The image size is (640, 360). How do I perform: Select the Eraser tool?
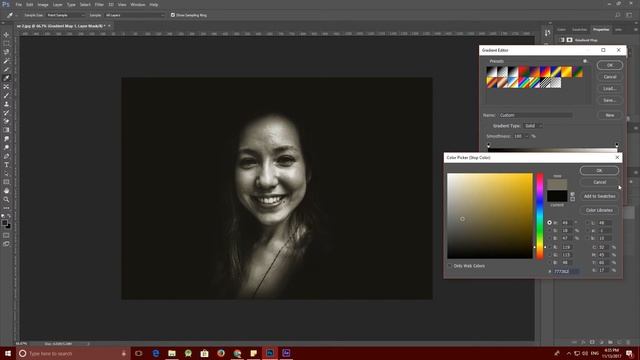[6, 121]
